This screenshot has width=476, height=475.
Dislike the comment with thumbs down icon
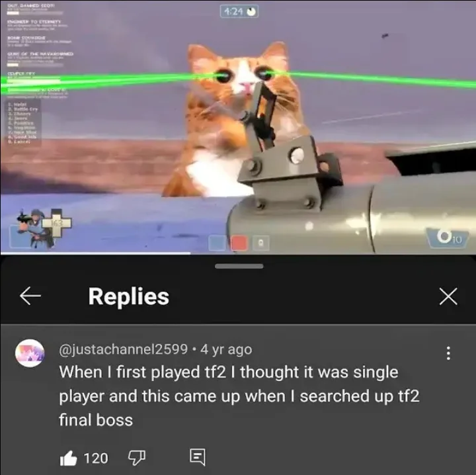coord(137,458)
